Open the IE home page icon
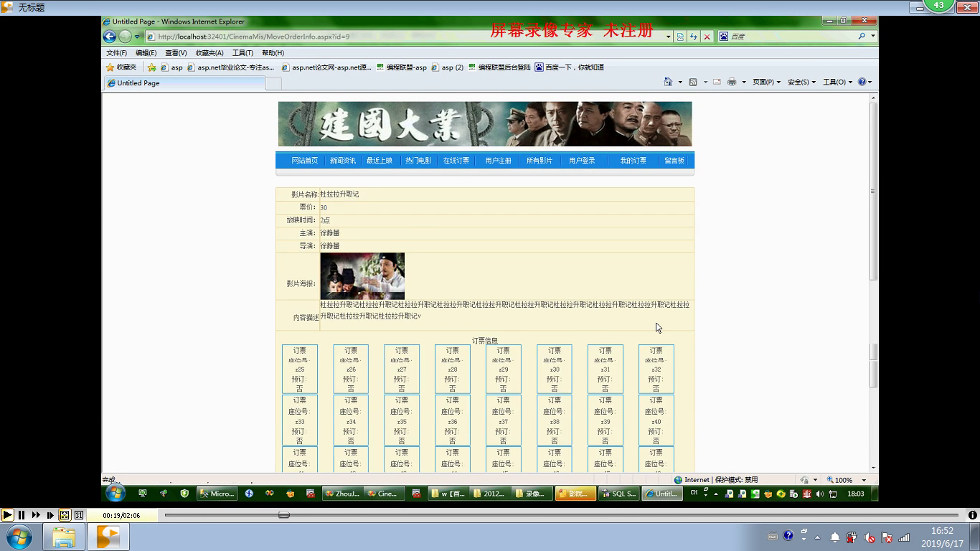This screenshot has height=551, width=980. click(668, 82)
